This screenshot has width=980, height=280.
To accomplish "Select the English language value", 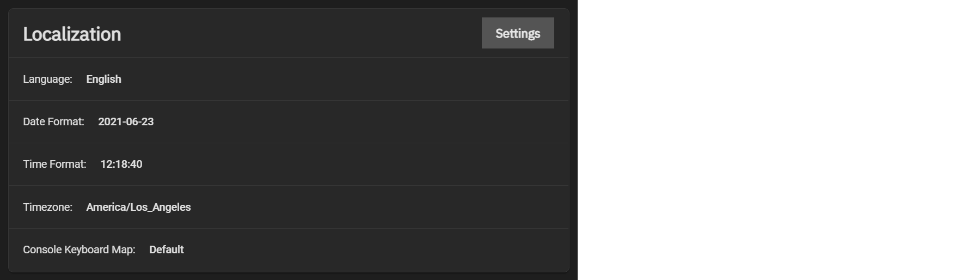I will coord(103,79).
